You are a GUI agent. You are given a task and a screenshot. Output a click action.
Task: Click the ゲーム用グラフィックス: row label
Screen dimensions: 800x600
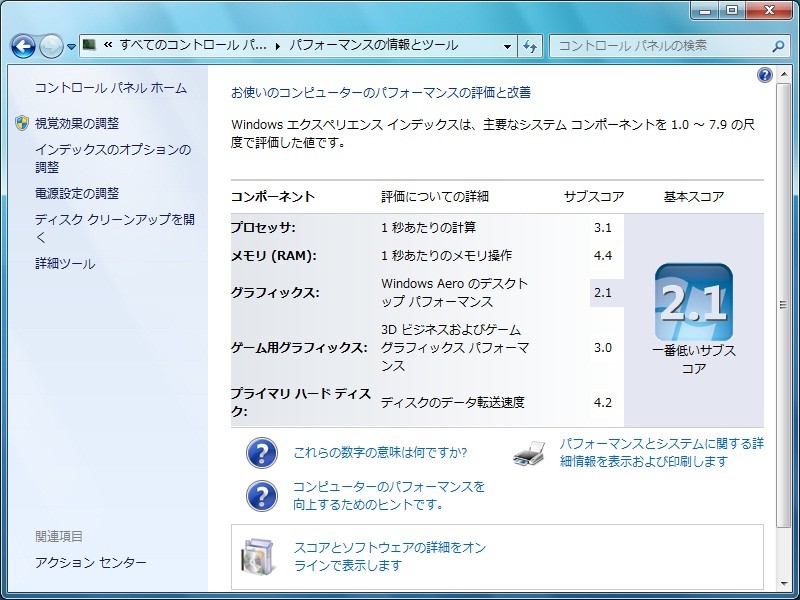pyautogui.click(x=299, y=347)
